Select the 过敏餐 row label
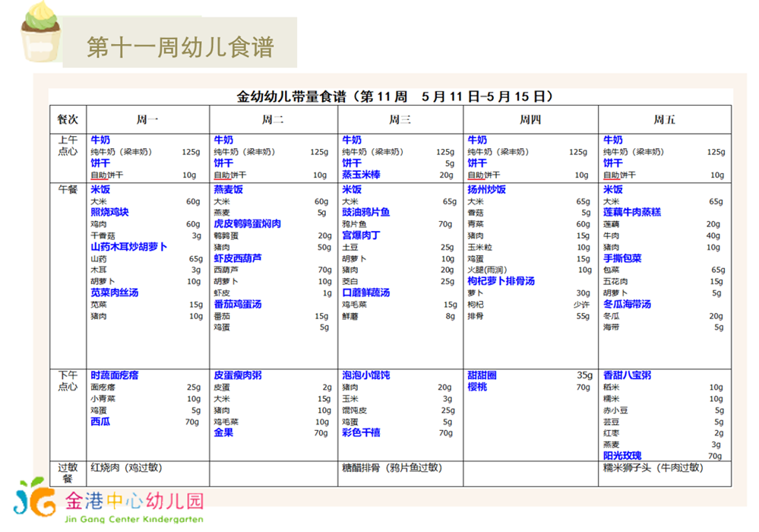Screen dimensions: 759x532 tap(68, 473)
